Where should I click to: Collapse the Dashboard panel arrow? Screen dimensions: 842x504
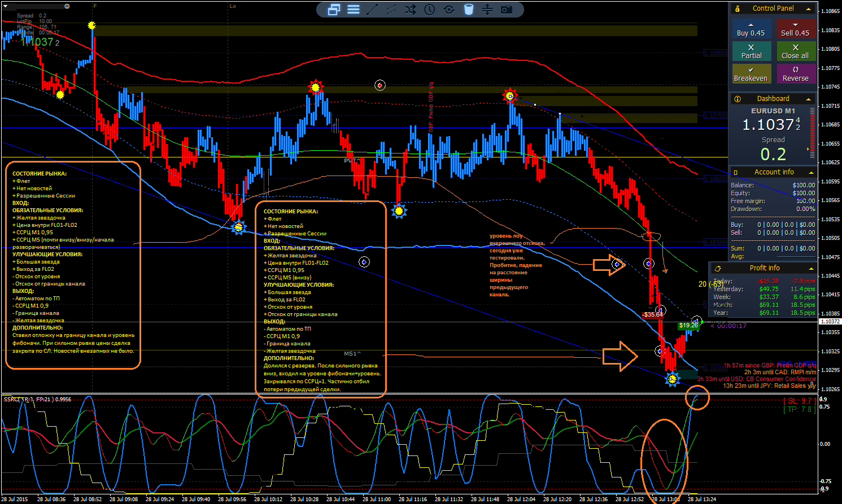pyautogui.click(x=809, y=99)
